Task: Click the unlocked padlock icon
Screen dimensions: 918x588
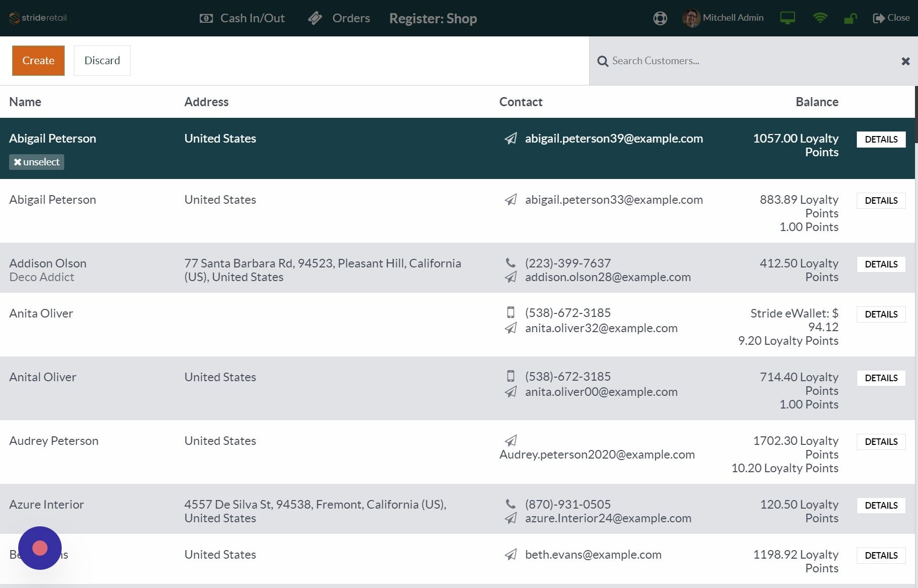Action: [x=850, y=18]
